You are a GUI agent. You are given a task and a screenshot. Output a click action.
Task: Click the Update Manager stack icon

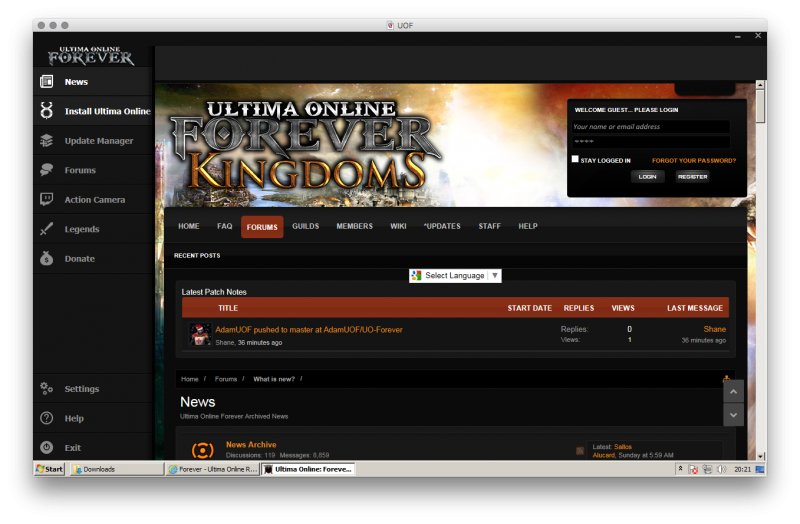coord(46,140)
